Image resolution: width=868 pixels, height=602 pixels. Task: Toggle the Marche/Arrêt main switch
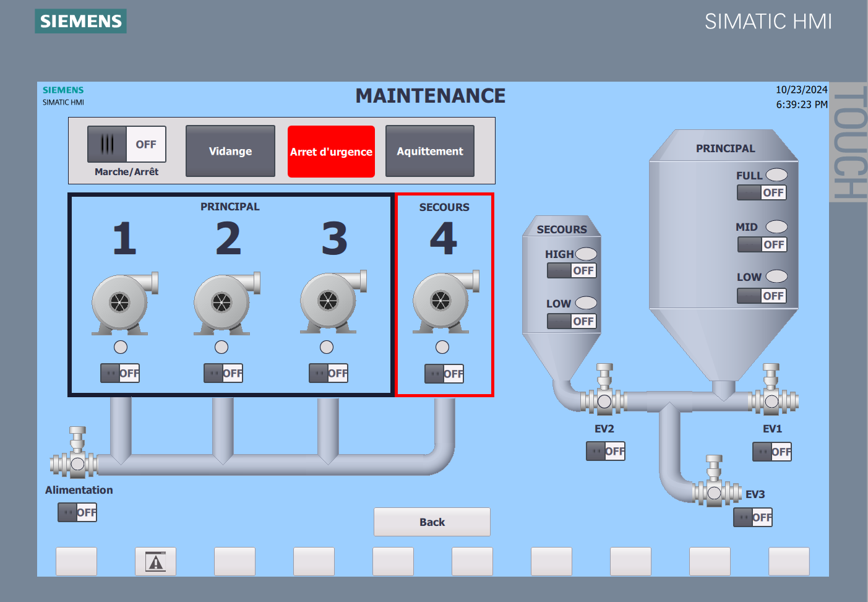click(x=127, y=144)
